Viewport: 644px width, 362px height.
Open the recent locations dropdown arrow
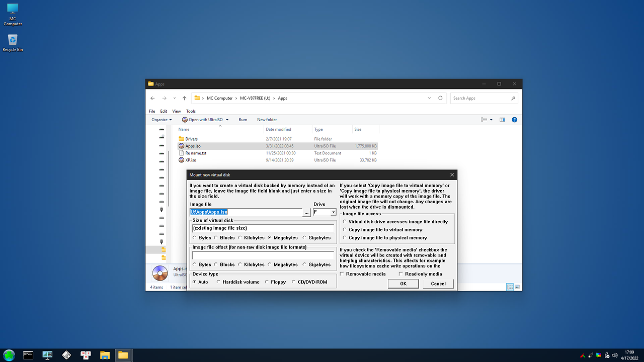174,98
